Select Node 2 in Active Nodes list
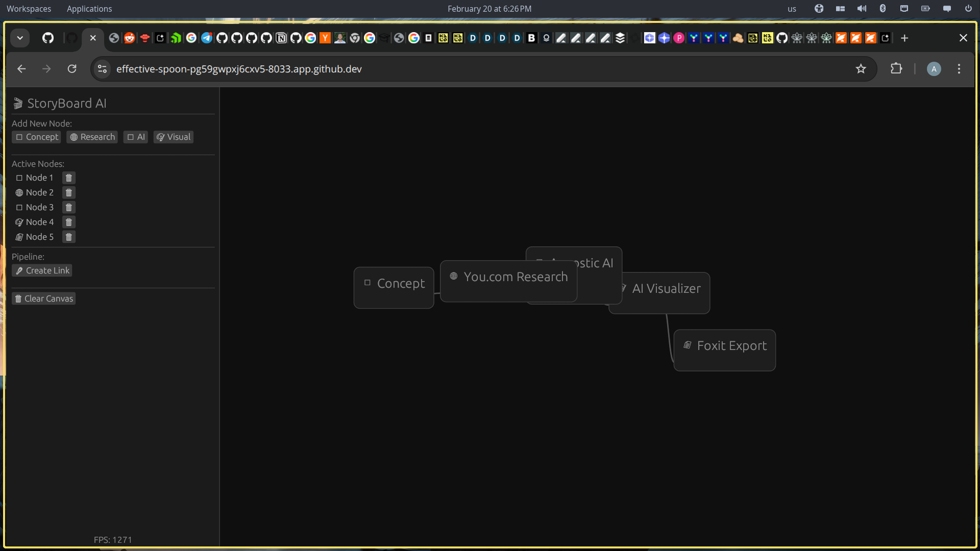The height and width of the screenshot is (551, 980). pyautogui.click(x=39, y=192)
